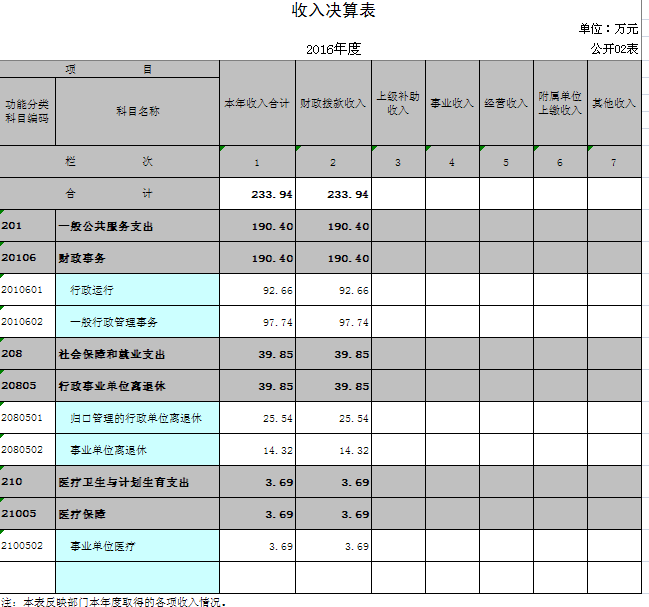Select the 本年收入合计 column header
Viewport: 649px width, 607px height.
click(x=257, y=103)
